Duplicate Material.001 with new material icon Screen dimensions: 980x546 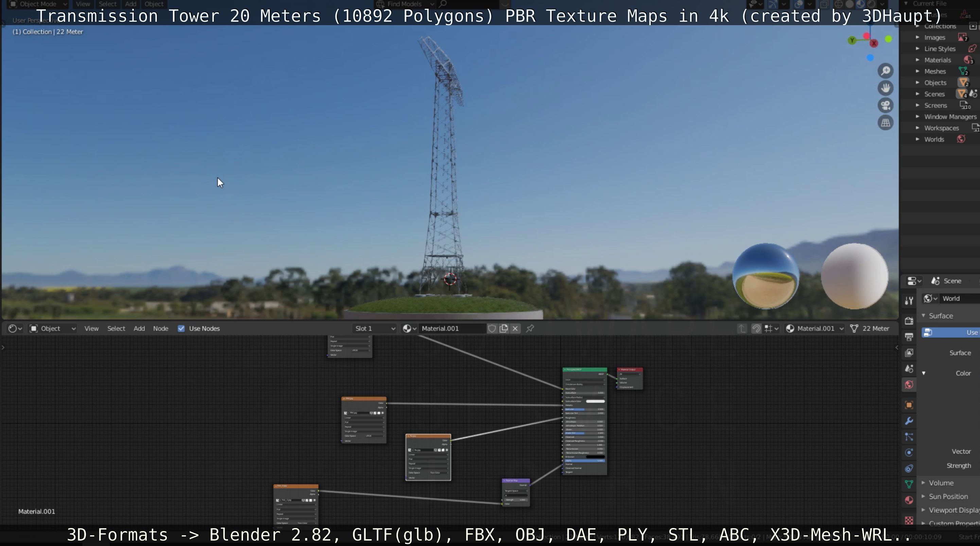click(x=504, y=328)
